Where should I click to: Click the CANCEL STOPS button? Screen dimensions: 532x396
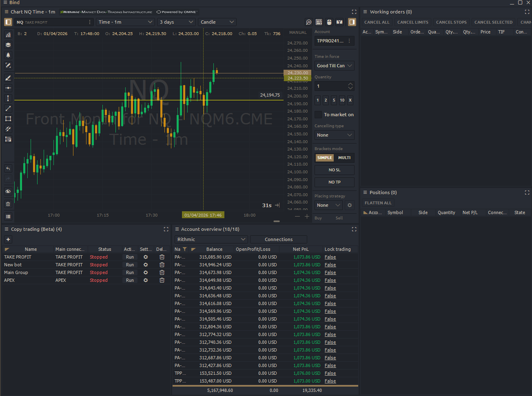pos(451,22)
